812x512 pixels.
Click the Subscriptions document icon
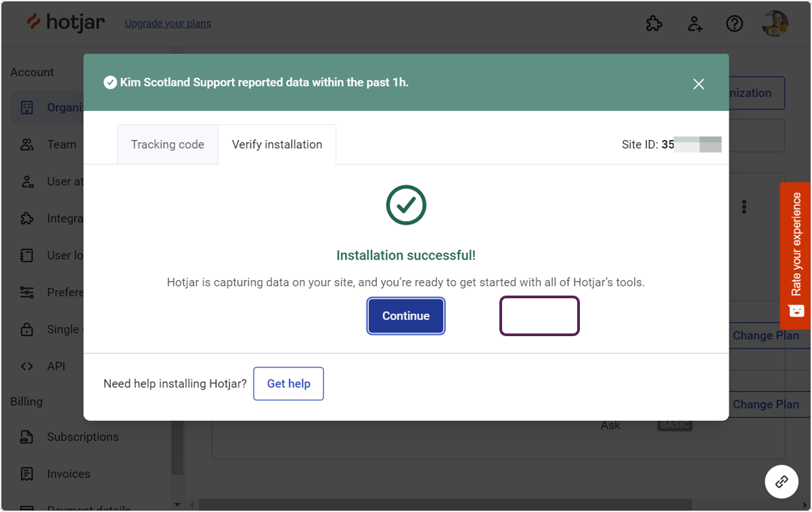pyautogui.click(x=27, y=437)
